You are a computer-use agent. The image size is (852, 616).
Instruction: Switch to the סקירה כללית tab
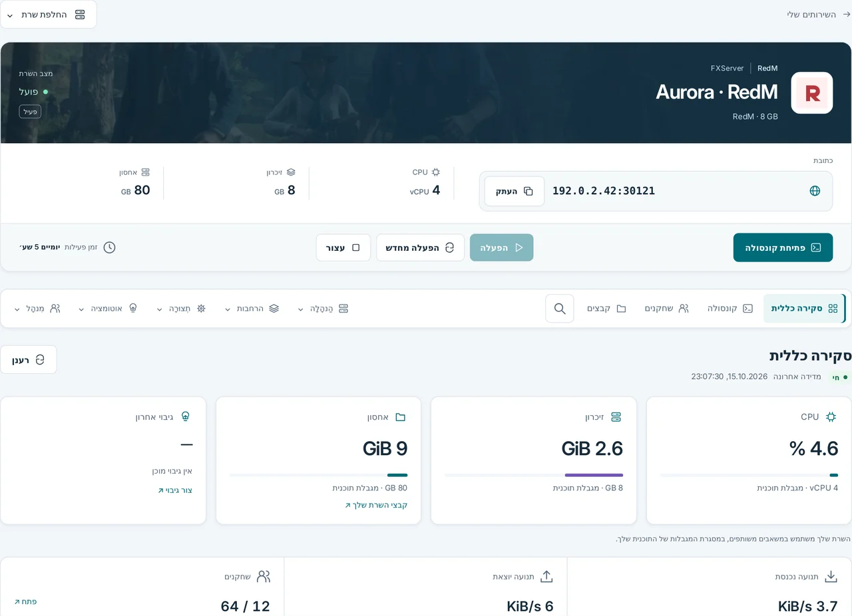[804, 309]
